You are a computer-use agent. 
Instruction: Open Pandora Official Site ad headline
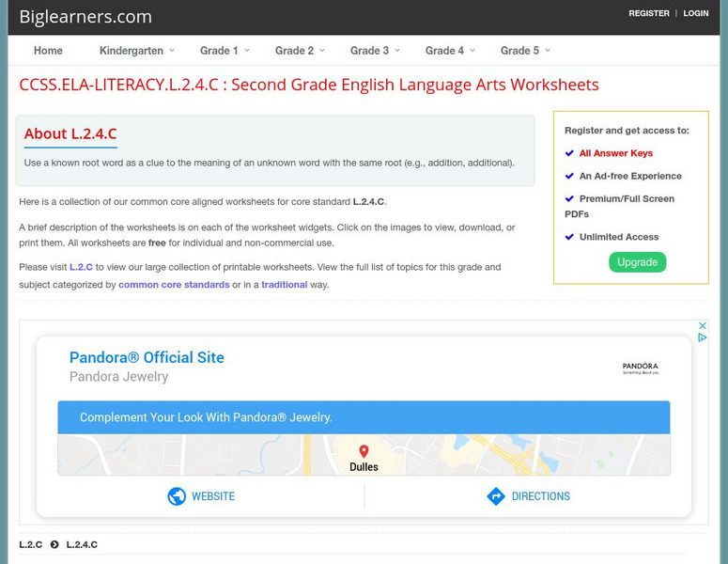click(147, 357)
